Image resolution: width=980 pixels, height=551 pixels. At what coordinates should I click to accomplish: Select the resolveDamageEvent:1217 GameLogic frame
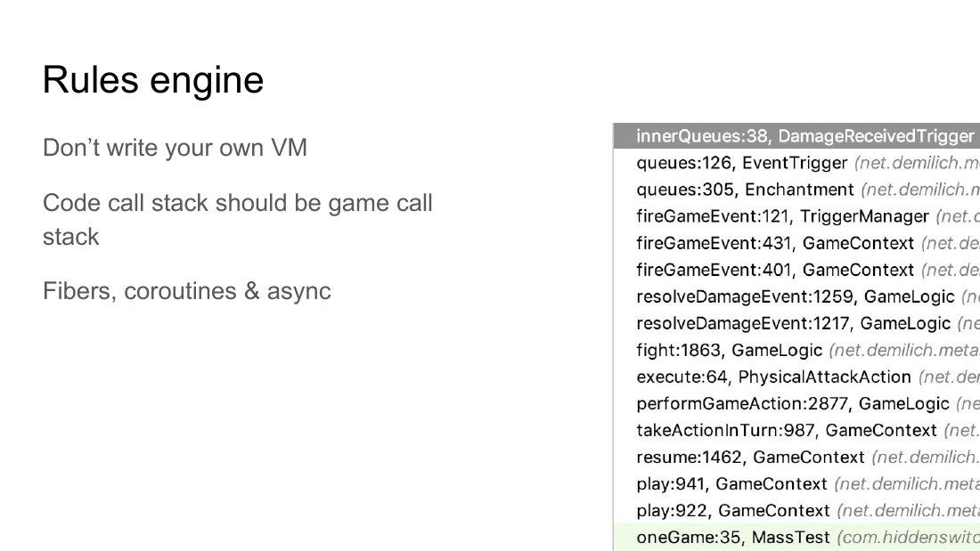click(796, 324)
